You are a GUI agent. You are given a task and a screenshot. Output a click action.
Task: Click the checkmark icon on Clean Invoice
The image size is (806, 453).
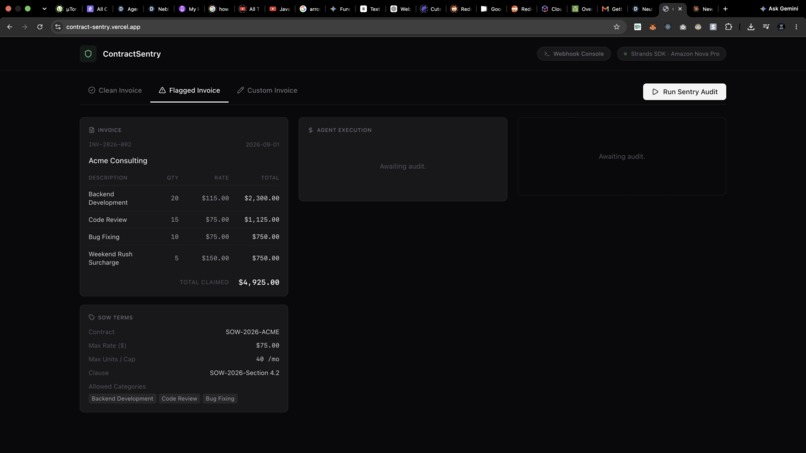click(x=91, y=90)
